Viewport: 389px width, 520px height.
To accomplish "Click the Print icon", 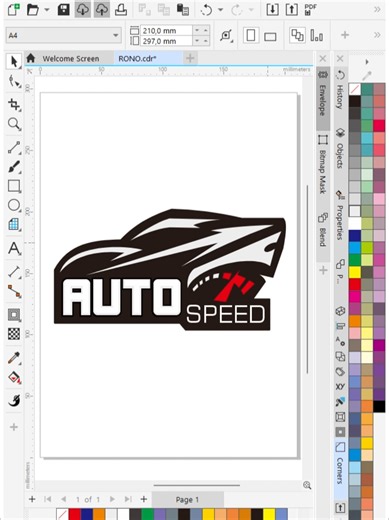I will click(121, 10).
